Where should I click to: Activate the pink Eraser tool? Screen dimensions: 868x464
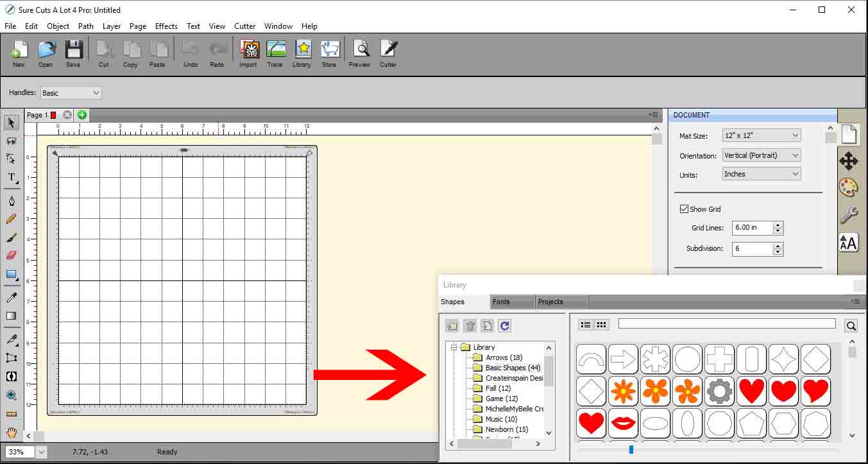pyautogui.click(x=12, y=255)
